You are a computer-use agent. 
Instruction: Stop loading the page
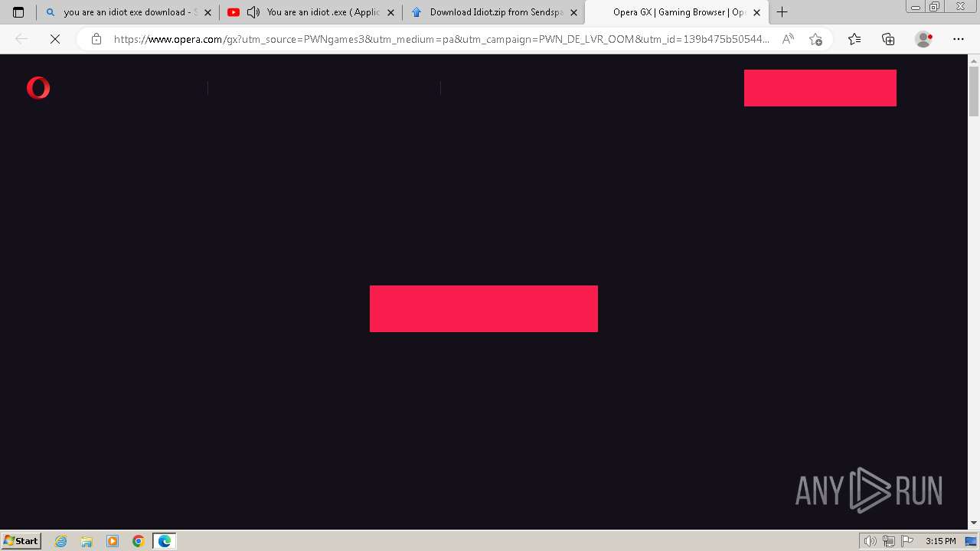tap(54, 39)
